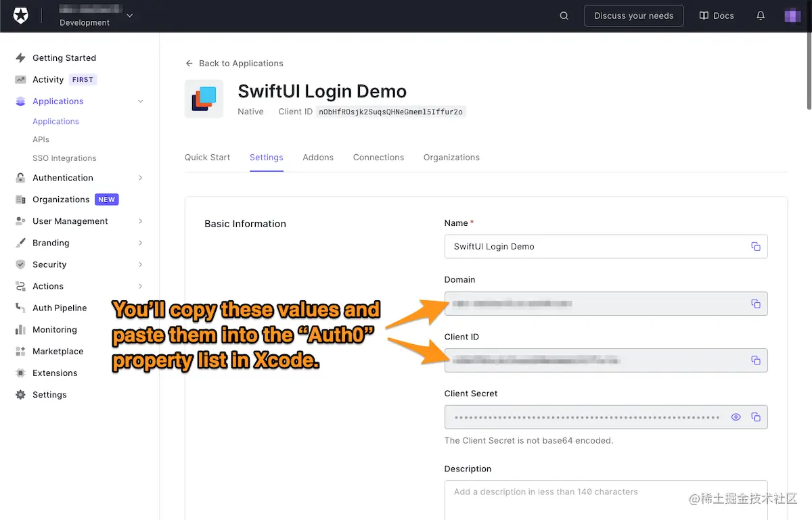The image size is (812, 520).
Task: Open the APIs submenu item
Action: coord(41,139)
